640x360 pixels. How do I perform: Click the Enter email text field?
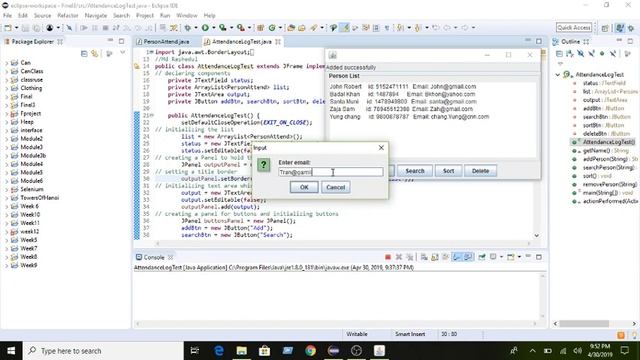point(331,172)
